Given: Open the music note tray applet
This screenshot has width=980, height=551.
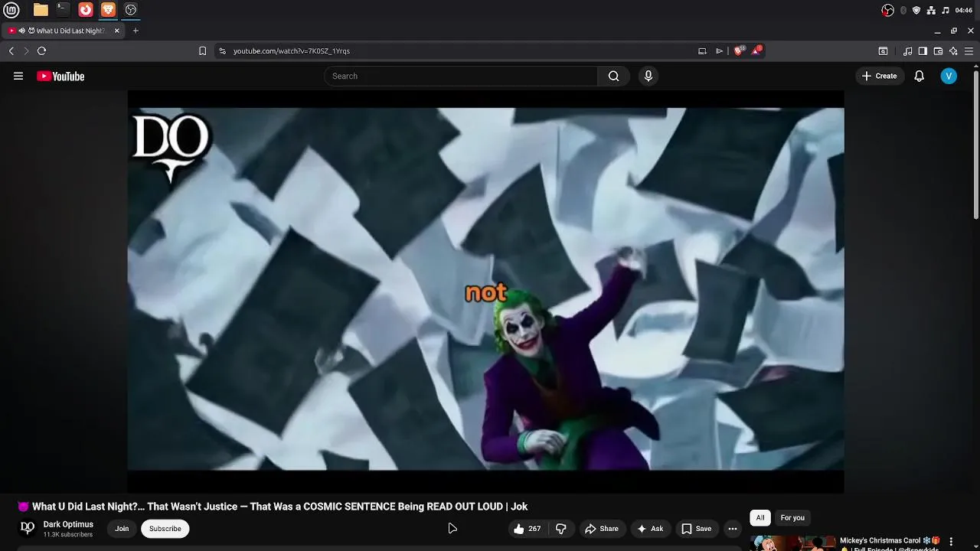Looking at the screenshot, I should click(946, 10).
